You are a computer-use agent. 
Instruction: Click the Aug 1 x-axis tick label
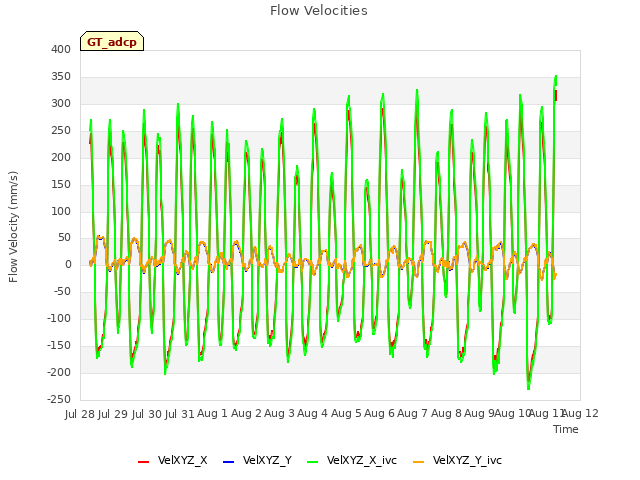click(x=212, y=413)
